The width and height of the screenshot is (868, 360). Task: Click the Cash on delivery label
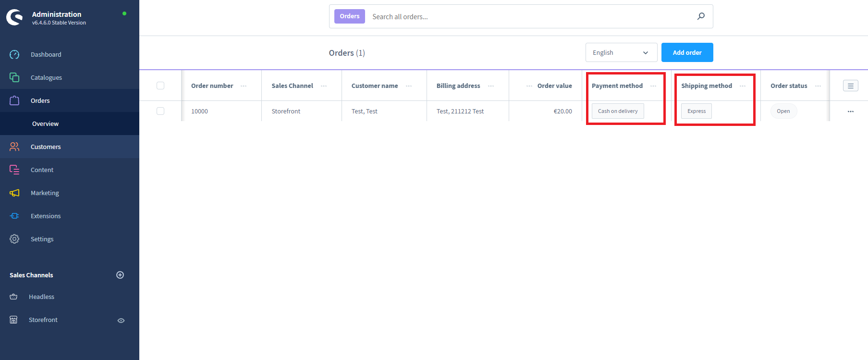click(618, 111)
